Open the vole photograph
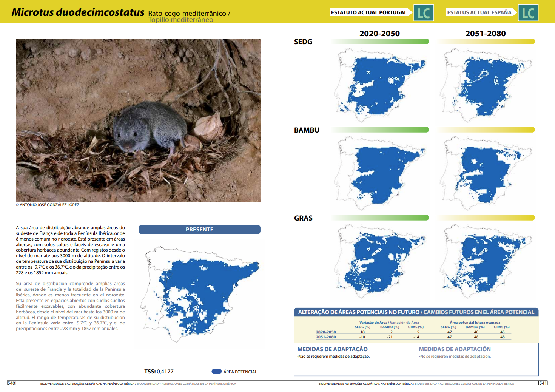The image size is (555, 392). (x=138, y=120)
